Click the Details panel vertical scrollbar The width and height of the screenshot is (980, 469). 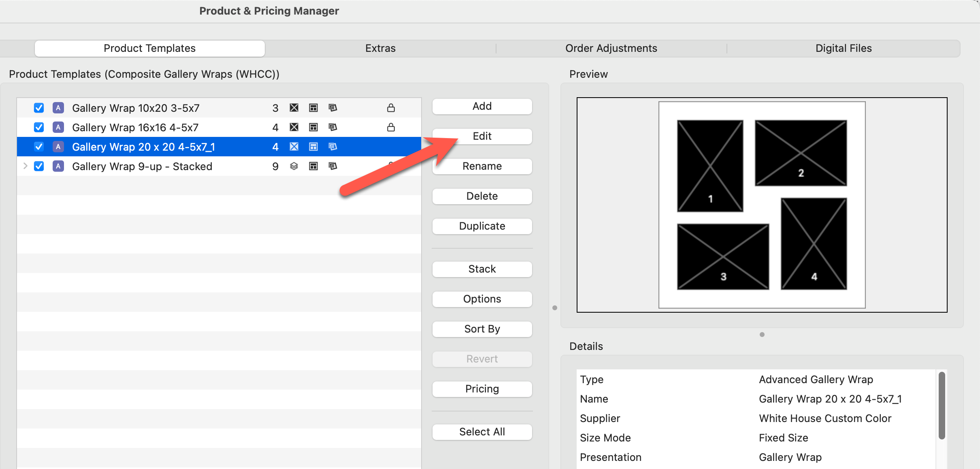(x=942, y=405)
